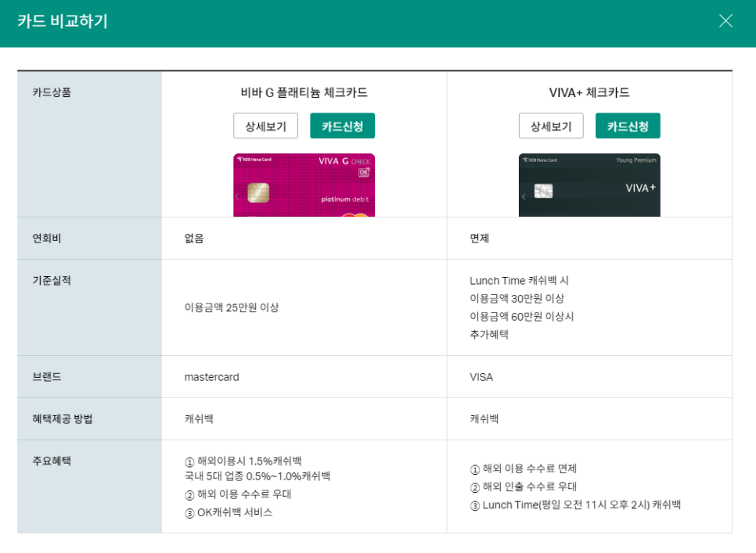Click the 면제 annual fee value
Screen dimensions: 756x553
click(479, 238)
